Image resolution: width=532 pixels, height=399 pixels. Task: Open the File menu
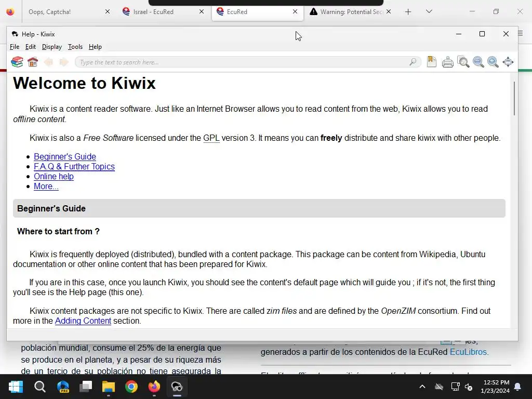click(15, 47)
